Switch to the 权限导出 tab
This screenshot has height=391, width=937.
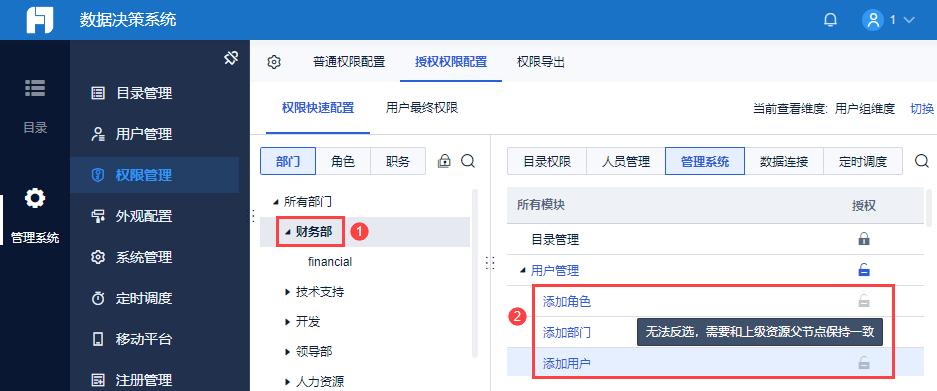point(541,62)
